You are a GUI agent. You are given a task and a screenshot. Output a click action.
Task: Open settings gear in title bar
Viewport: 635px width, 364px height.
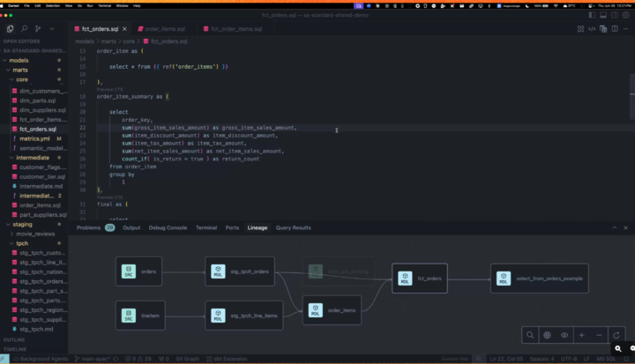pyautogui.click(x=625, y=15)
